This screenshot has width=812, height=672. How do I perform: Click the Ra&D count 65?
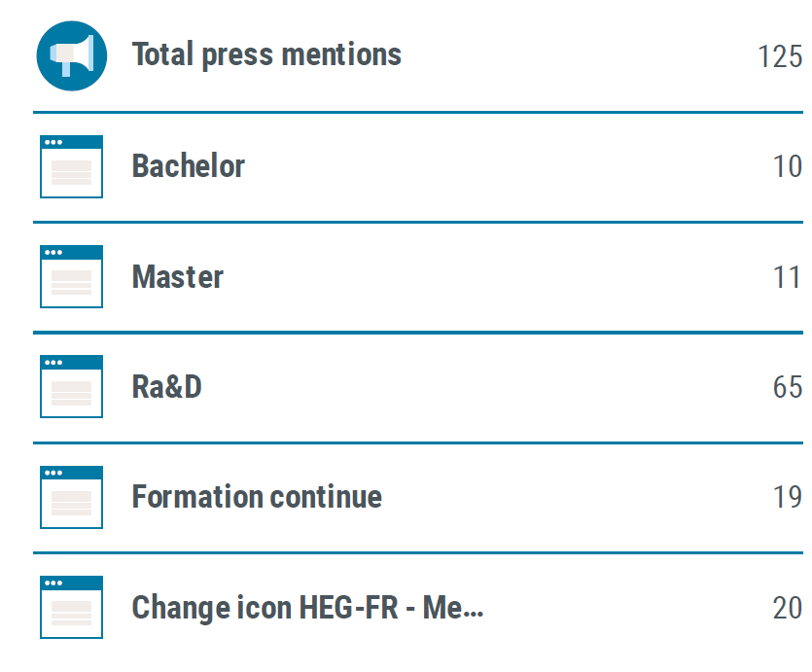pos(787,387)
